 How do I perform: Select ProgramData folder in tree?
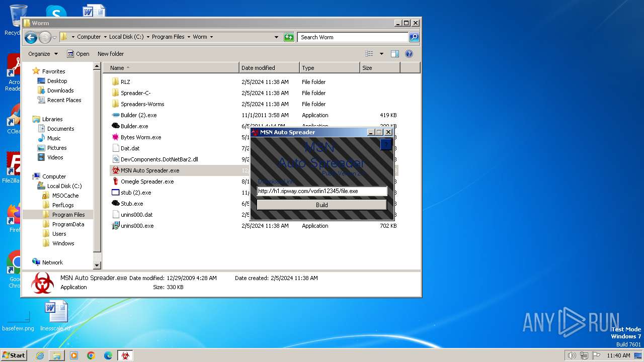(x=68, y=224)
